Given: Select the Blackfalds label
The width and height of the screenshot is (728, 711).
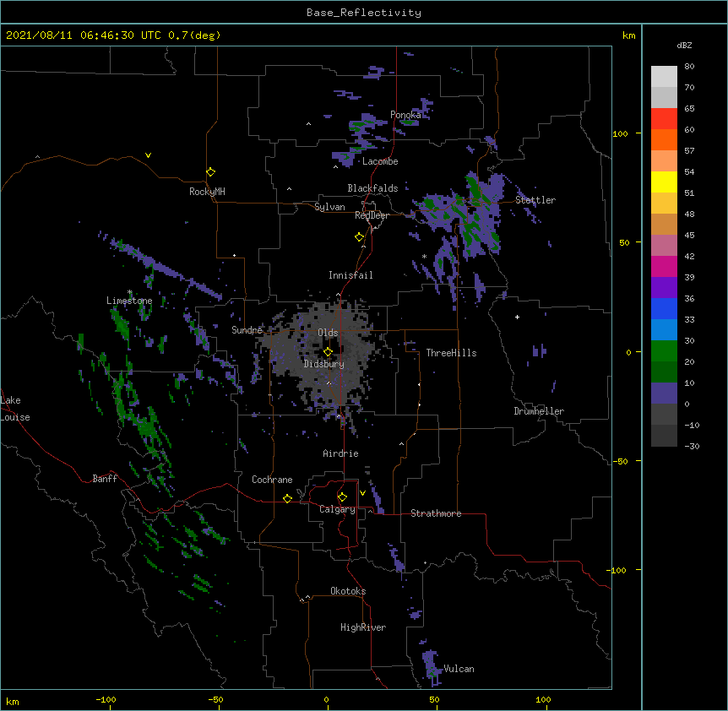Looking at the screenshot, I should (x=372, y=188).
